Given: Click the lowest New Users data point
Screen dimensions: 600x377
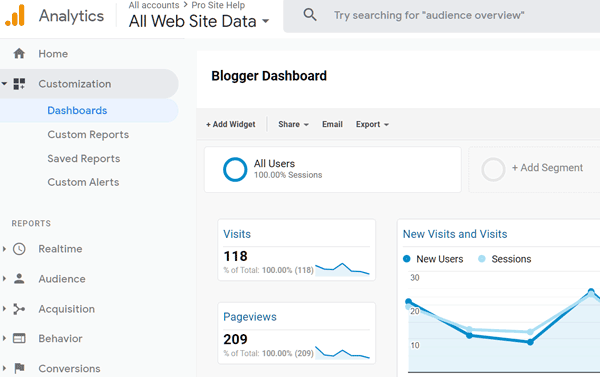Looking at the screenshot, I should pos(530,342).
